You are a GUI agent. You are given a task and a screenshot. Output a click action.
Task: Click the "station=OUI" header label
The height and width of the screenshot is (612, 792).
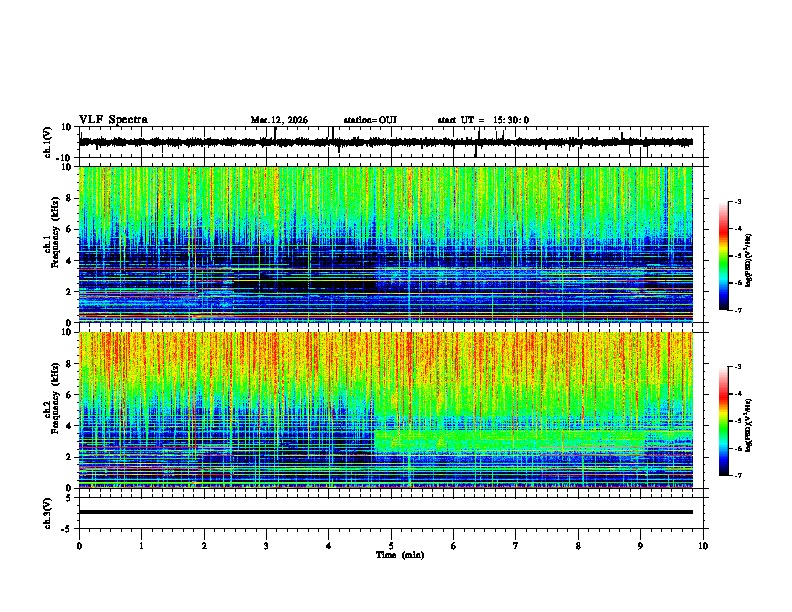coord(370,120)
